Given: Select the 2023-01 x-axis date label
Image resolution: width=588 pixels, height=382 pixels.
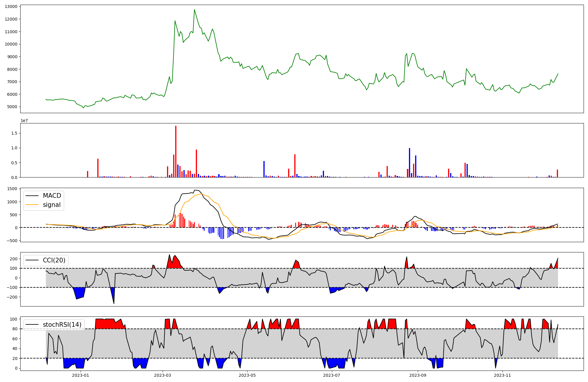Looking at the screenshot, I should click(80, 375).
